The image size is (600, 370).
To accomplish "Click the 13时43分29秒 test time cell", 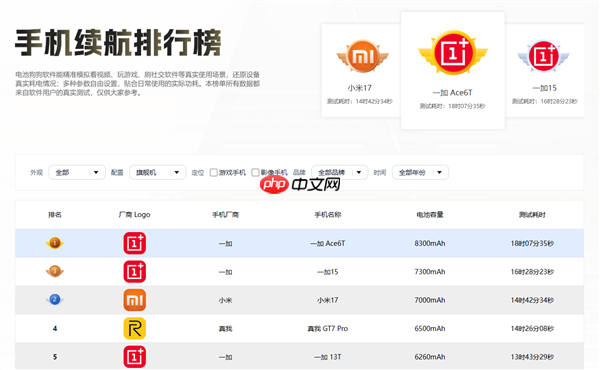I will click(532, 357).
